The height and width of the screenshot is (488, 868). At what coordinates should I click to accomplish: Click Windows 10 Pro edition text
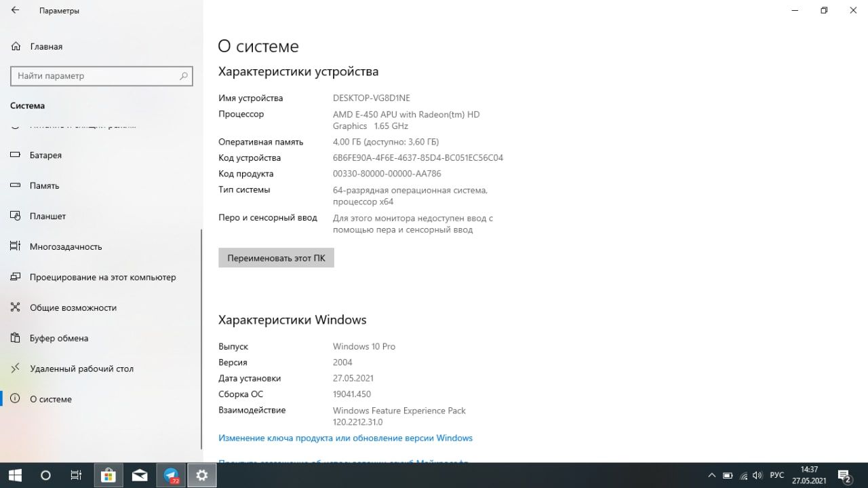[x=364, y=346]
